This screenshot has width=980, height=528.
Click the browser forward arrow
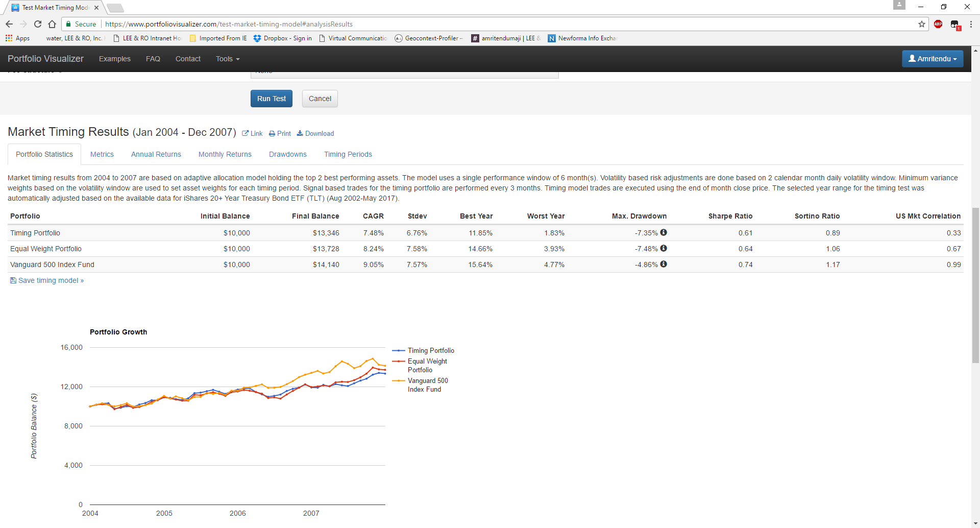click(23, 24)
